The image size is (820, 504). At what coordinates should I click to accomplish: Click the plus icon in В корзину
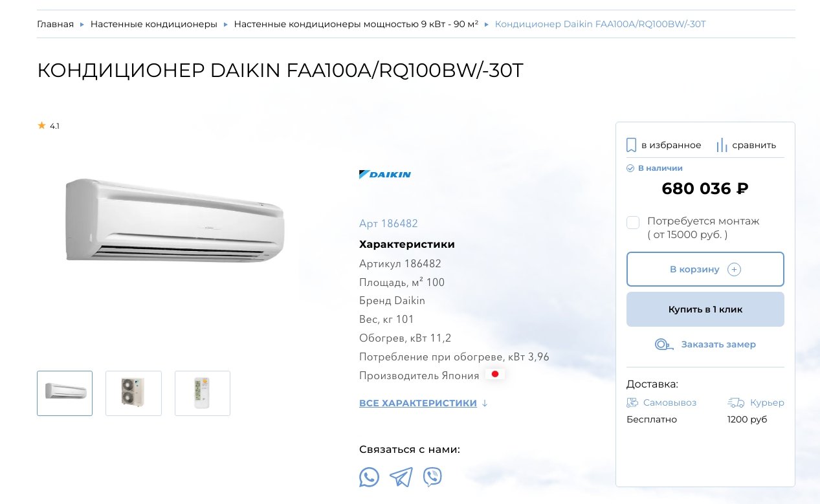pos(734,269)
